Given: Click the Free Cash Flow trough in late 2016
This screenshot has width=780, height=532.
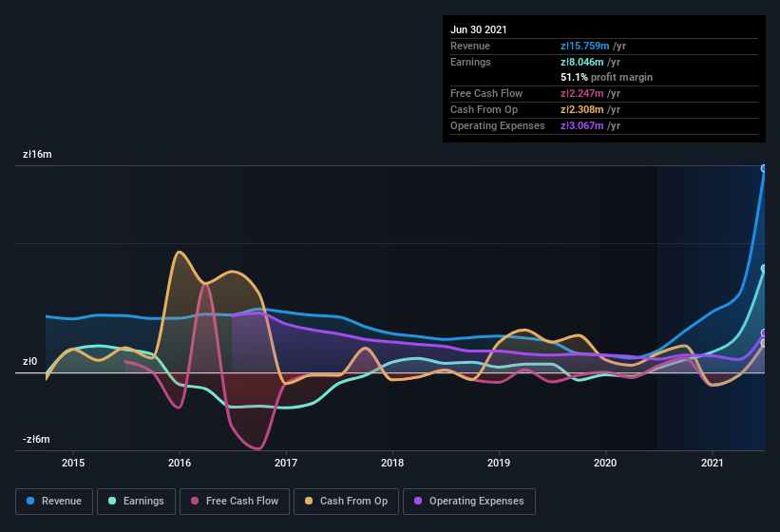Looking at the screenshot, I should tap(258, 448).
